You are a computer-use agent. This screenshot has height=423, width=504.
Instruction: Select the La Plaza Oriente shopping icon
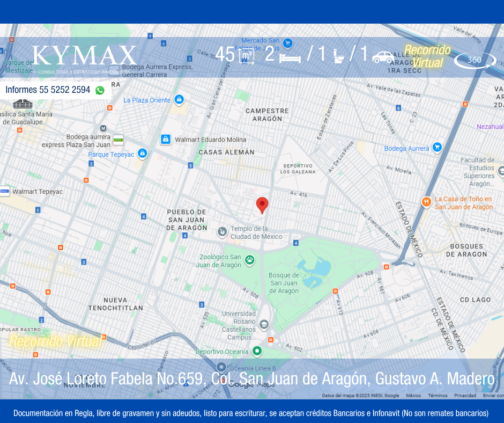click(179, 100)
